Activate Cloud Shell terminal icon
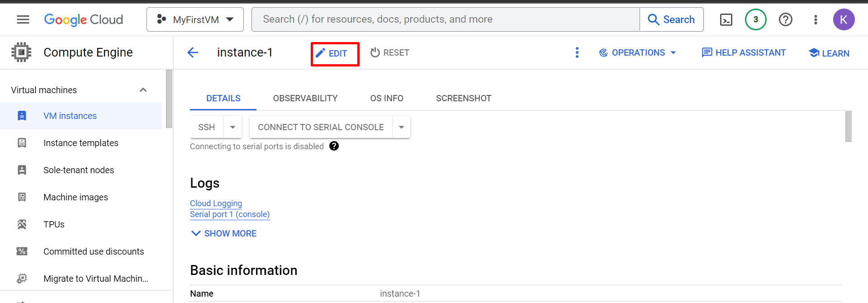 pos(726,19)
